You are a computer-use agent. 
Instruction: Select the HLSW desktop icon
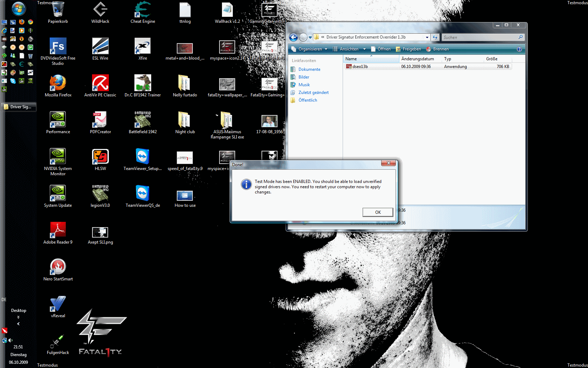coord(100,159)
